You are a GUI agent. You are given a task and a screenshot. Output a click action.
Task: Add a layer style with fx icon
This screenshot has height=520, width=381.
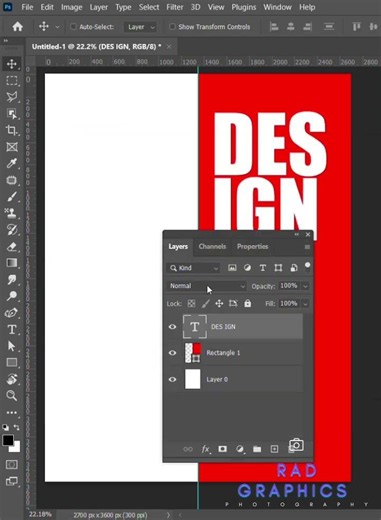[x=205, y=449]
